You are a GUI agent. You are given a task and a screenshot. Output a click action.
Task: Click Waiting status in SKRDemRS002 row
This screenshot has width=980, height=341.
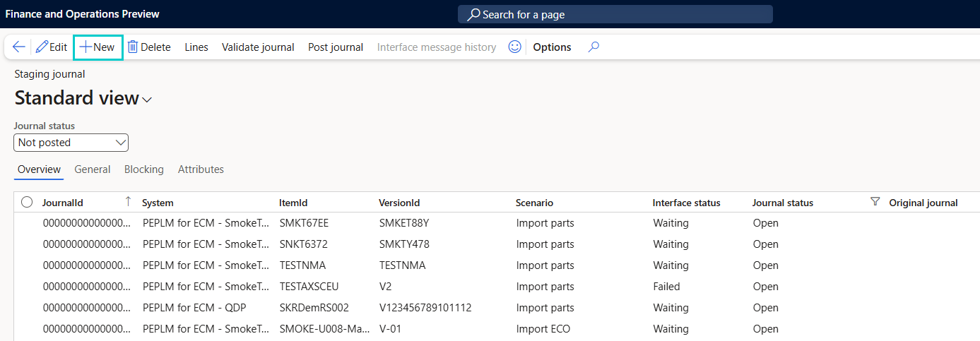pyautogui.click(x=671, y=308)
